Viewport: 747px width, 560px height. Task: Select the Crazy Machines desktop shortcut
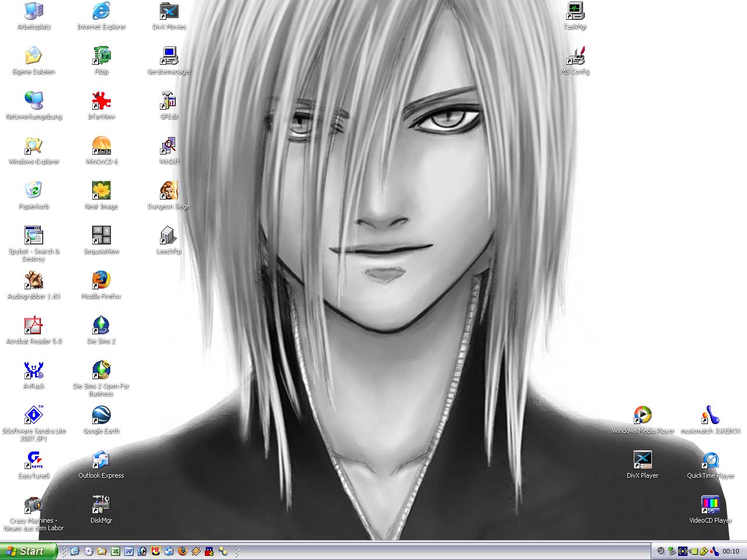(34, 513)
